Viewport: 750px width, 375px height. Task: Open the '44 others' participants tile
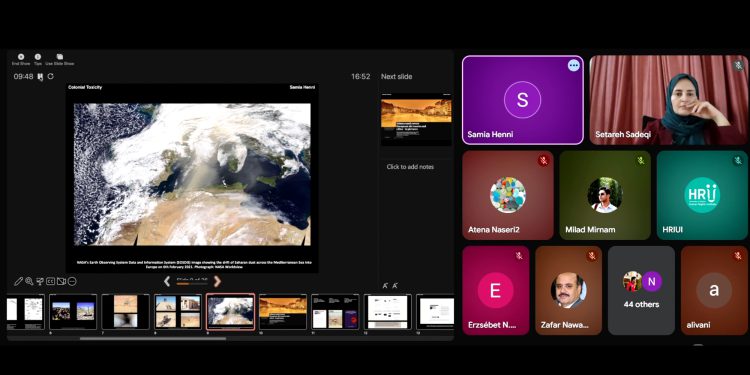(x=641, y=290)
